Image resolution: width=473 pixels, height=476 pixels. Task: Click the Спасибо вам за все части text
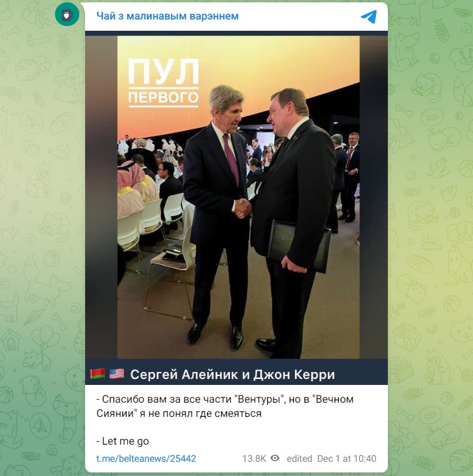point(166,399)
